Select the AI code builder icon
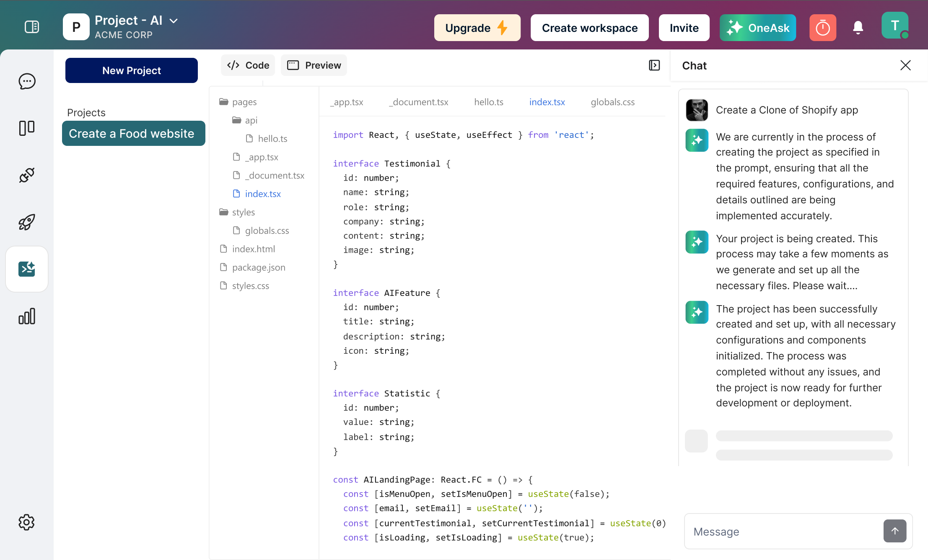The width and height of the screenshot is (928, 560). (x=27, y=269)
